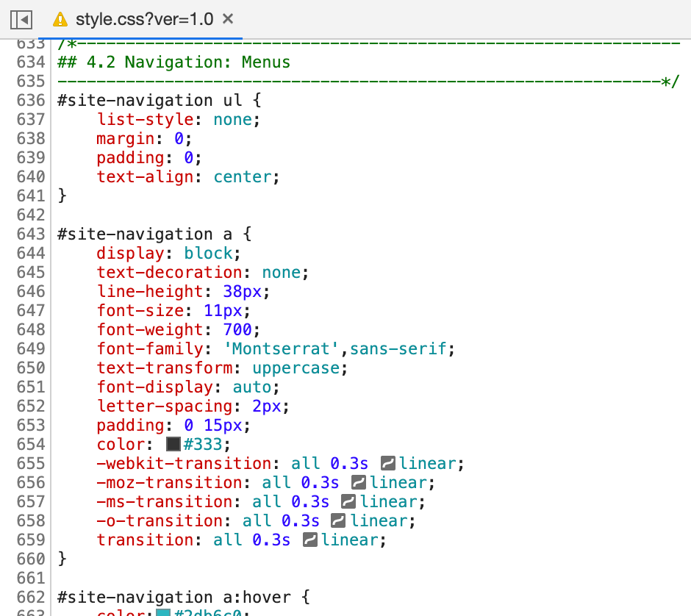Click the warning icon on the style.css tab
The image size is (691, 616).
[x=60, y=19]
